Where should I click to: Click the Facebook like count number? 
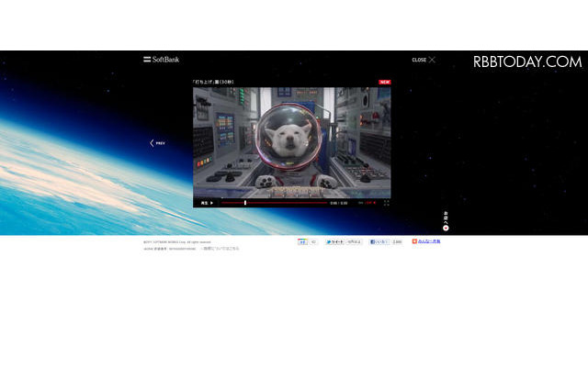397,242
